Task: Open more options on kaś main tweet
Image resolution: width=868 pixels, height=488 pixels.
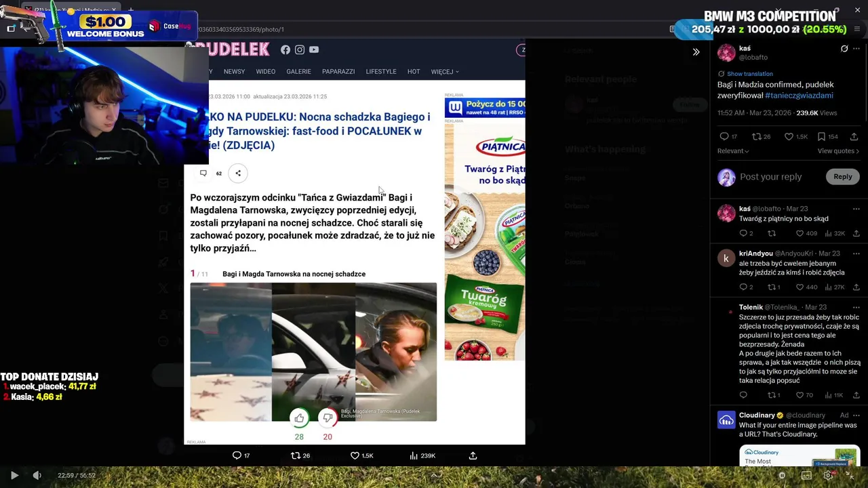Action: point(858,49)
